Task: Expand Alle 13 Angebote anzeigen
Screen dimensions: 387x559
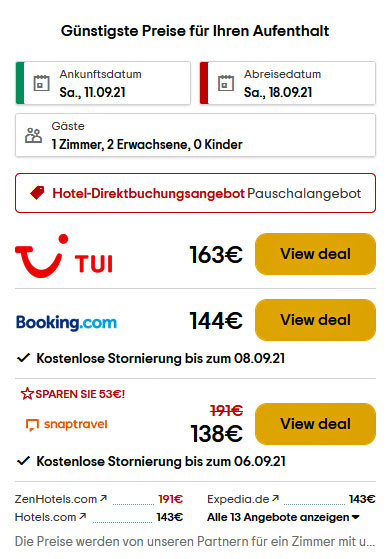Action: (283, 517)
